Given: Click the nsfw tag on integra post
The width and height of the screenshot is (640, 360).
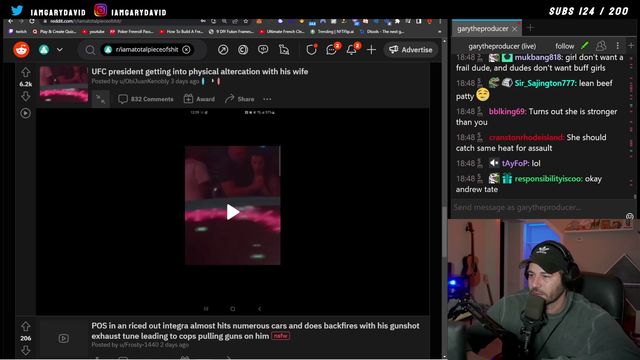Looking at the screenshot, I should point(280,336).
